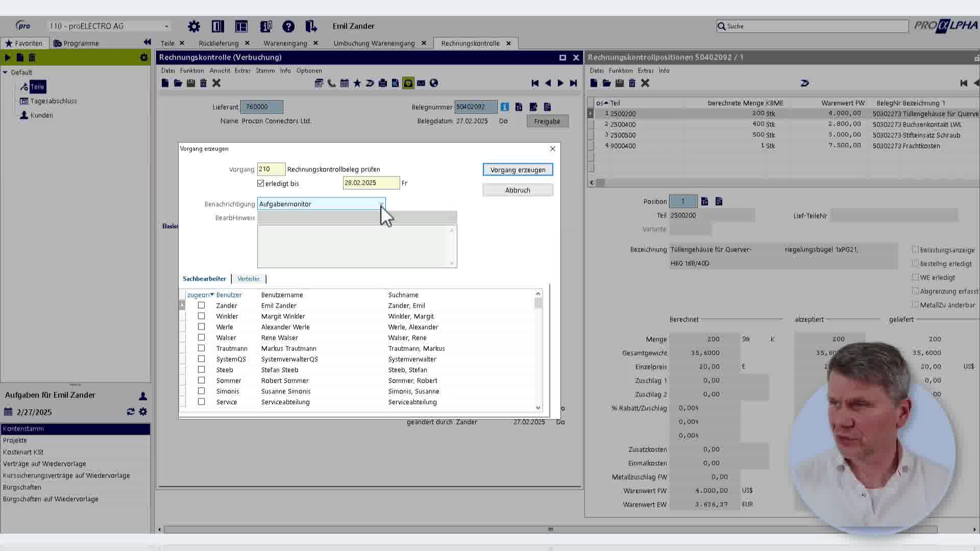This screenshot has width=980, height=551.
Task: Sort by the 'zugeordnet' column header arrow
Action: (212, 295)
